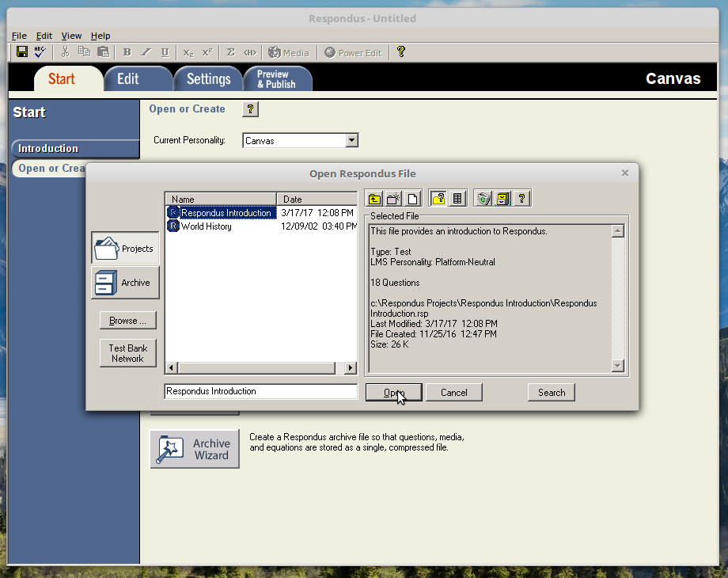Apply Superscript formatting icon
Image resolution: width=728 pixels, height=578 pixels.
[x=207, y=52]
